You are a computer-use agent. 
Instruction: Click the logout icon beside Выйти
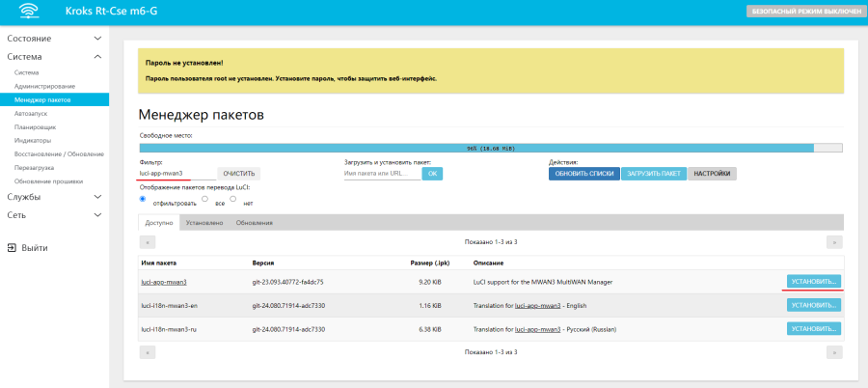[x=12, y=248]
